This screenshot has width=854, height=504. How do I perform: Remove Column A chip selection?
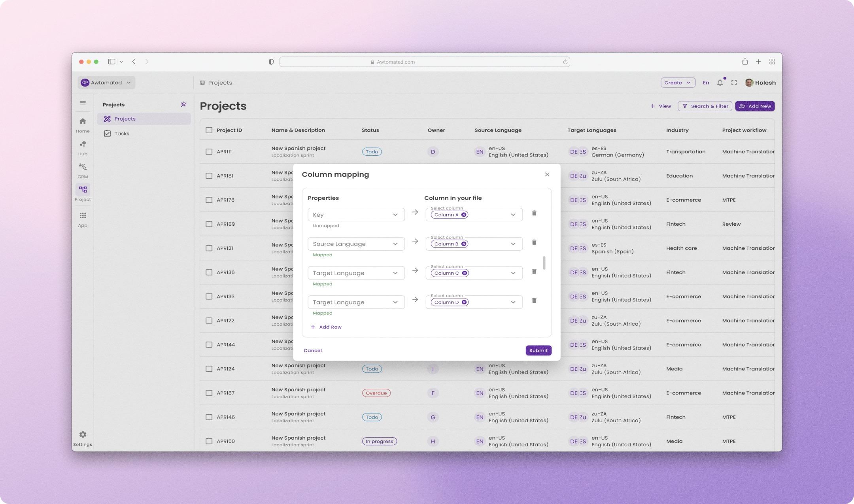pos(464,215)
